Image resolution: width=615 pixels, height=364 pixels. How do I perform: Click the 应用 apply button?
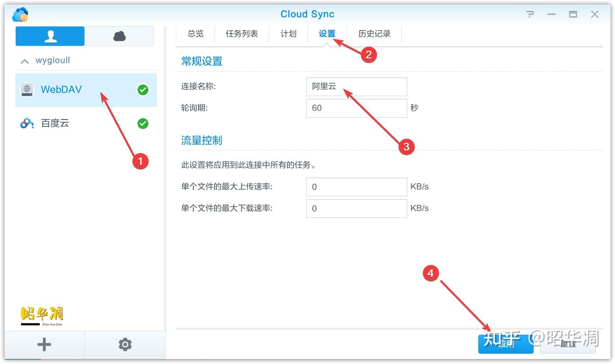(x=506, y=344)
